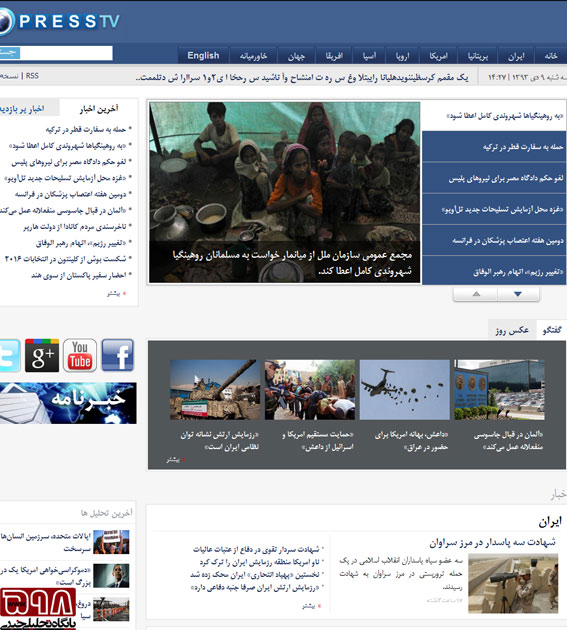Viewport: 567px width, 630px height.
Task: Click the Press TV globe logo
Action: pos(6,21)
